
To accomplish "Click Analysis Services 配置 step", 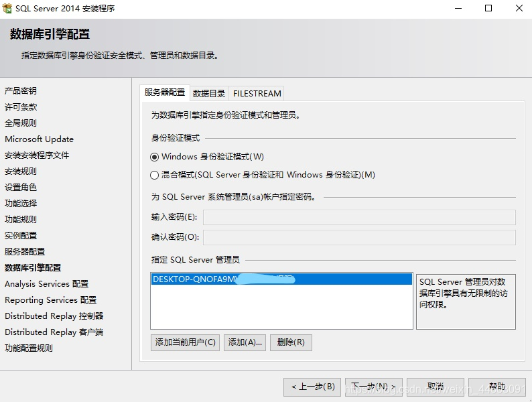I will (x=47, y=284).
